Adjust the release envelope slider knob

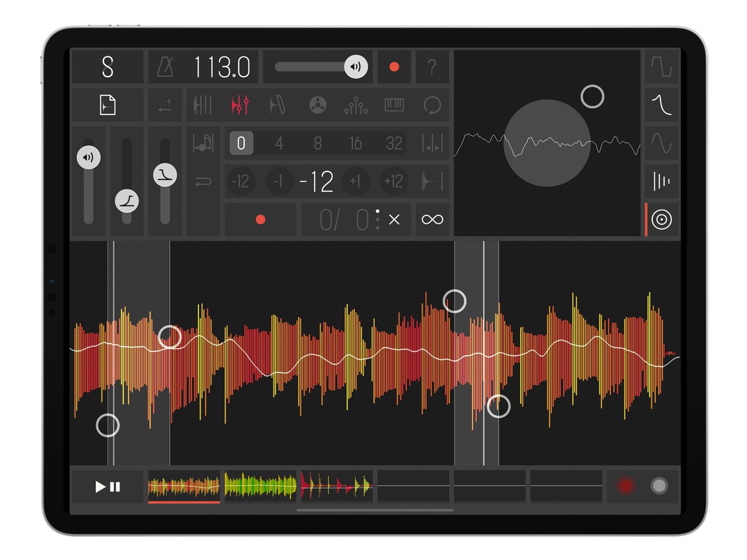[x=165, y=175]
